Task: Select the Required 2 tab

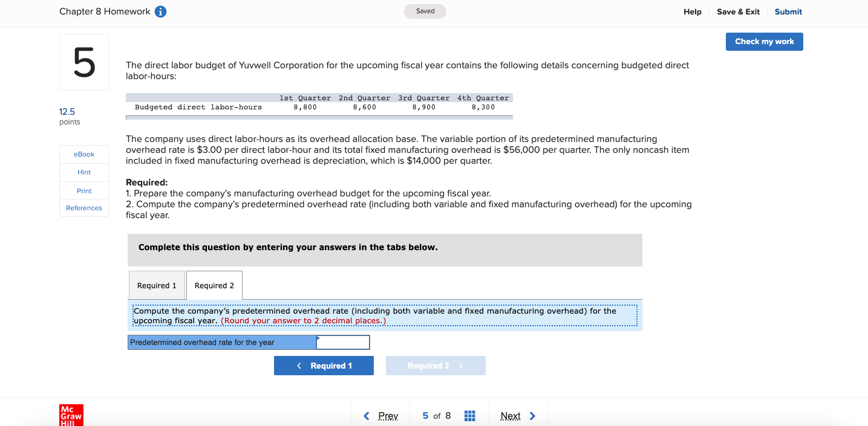Action: pyautogui.click(x=214, y=285)
